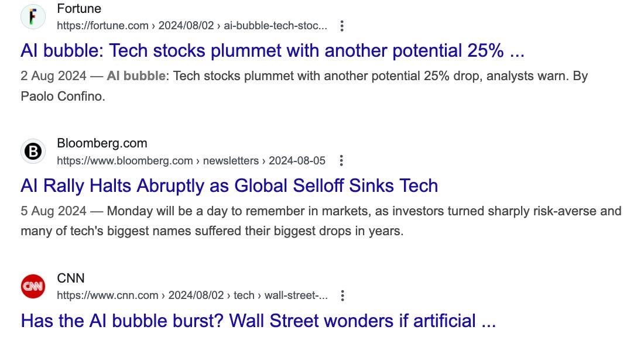Click the bloomberg.com breadcrumb URL
This screenshot has width=644, height=337.
[124, 160]
